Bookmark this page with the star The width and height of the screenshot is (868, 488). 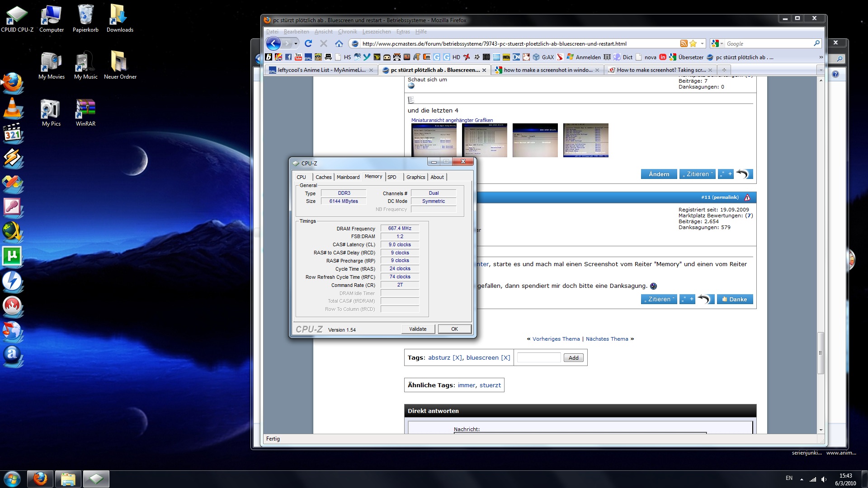(693, 43)
